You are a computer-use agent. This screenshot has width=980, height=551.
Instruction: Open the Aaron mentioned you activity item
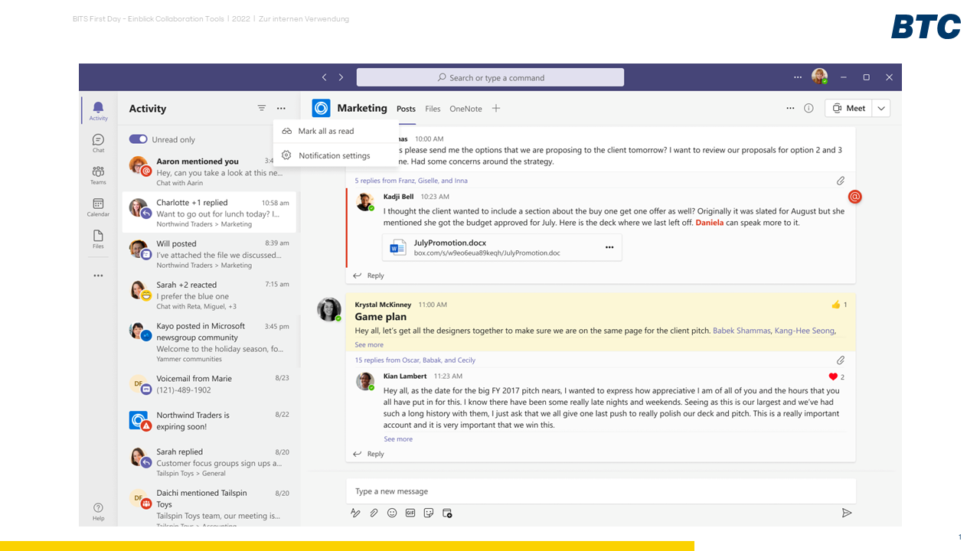click(209, 172)
